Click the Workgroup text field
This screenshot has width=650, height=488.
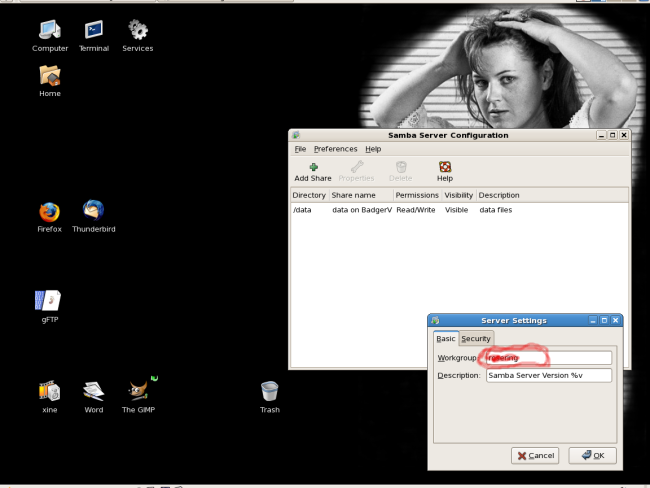(548, 358)
